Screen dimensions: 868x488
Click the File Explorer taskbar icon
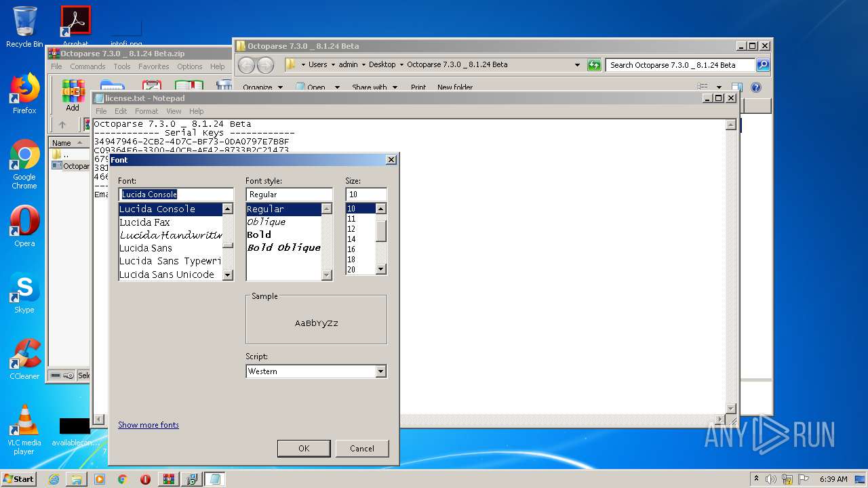point(77,479)
